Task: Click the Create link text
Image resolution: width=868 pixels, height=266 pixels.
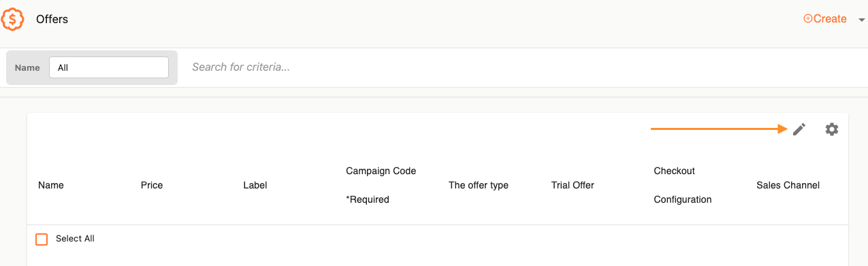Action: click(x=830, y=19)
